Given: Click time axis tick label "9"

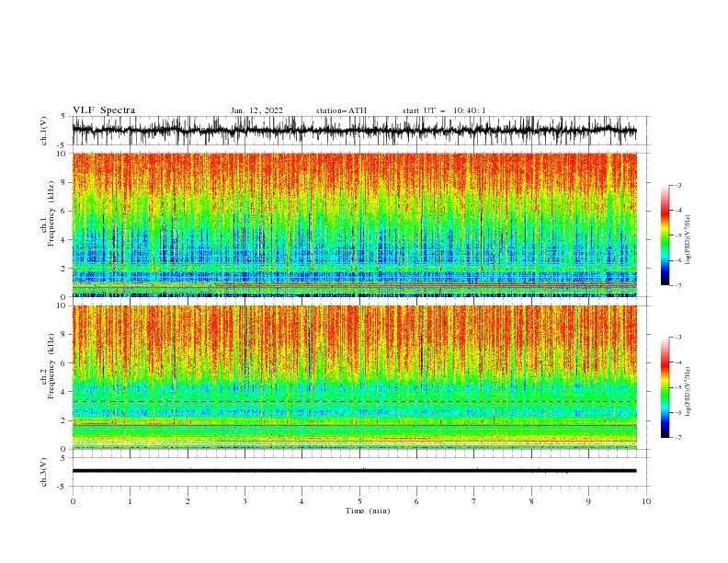Looking at the screenshot, I should (x=588, y=501).
